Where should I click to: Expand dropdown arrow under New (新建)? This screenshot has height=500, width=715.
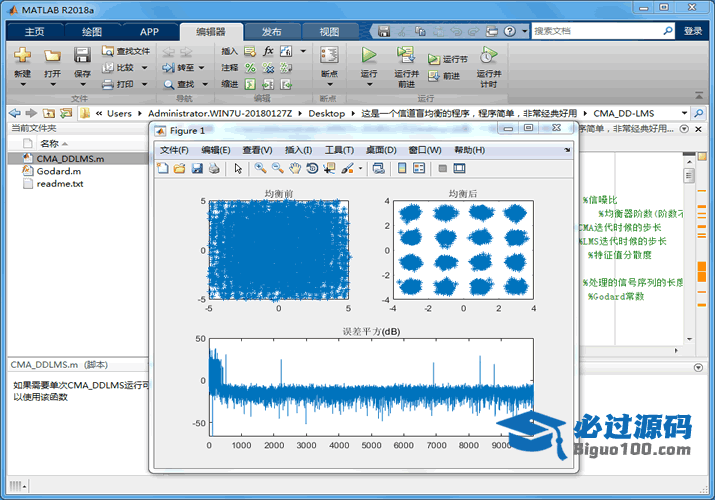(23, 84)
